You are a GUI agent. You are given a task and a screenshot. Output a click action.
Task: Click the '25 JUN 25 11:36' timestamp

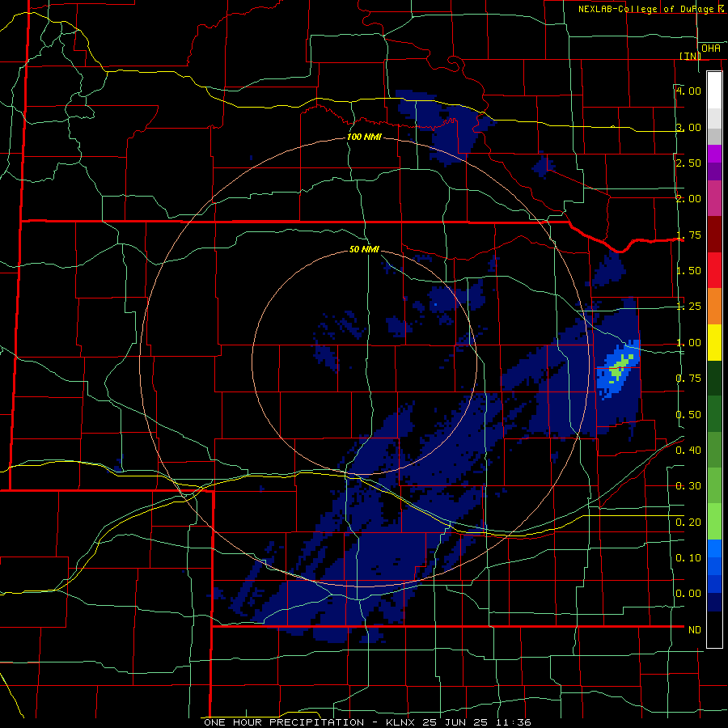coord(476,722)
